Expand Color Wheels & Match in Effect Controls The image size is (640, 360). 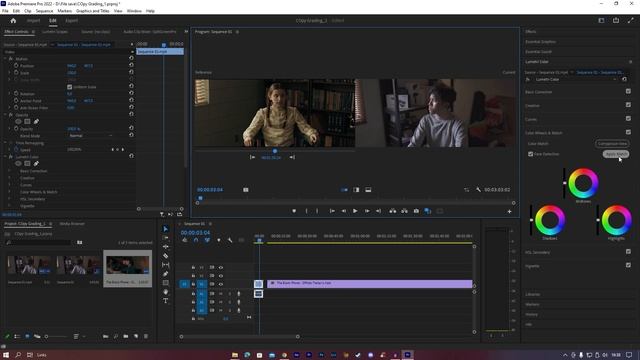click(9, 192)
